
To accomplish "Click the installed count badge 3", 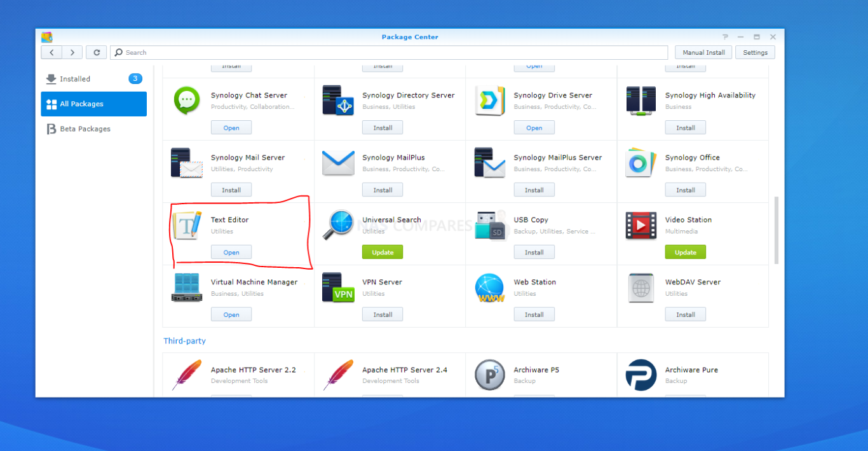I will (x=135, y=79).
